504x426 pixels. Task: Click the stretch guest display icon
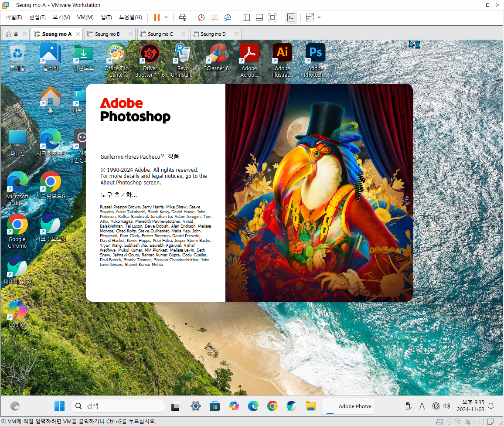pyautogui.click(x=310, y=17)
